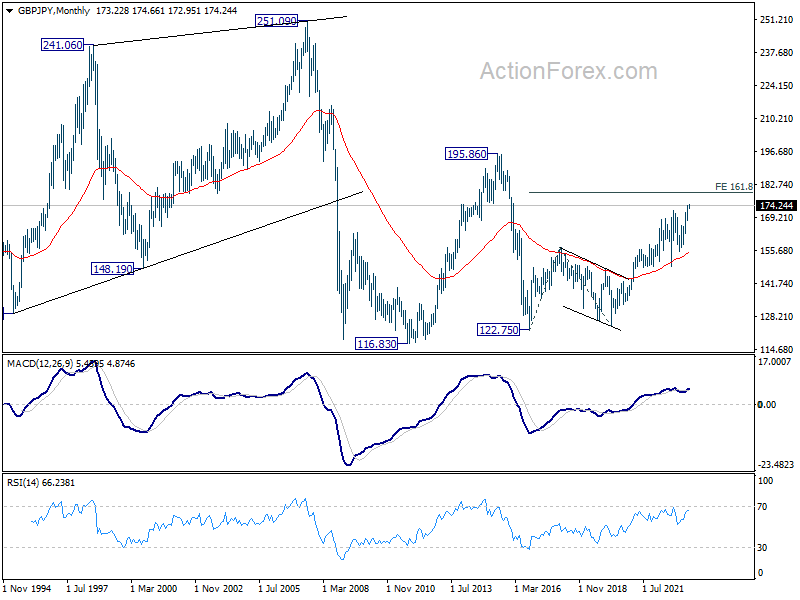Select the 1 Jul 2005 date label
Viewport: 800px width, 600px height.
point(279,589)
